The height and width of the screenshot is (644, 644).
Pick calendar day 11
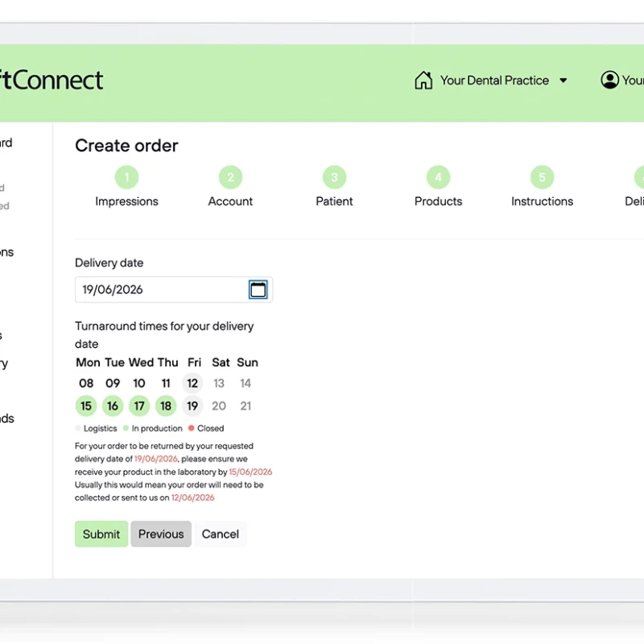point(166,383)
